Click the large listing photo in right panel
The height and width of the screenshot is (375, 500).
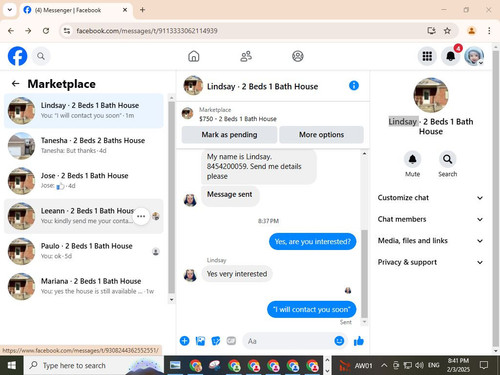coord(431,95)
